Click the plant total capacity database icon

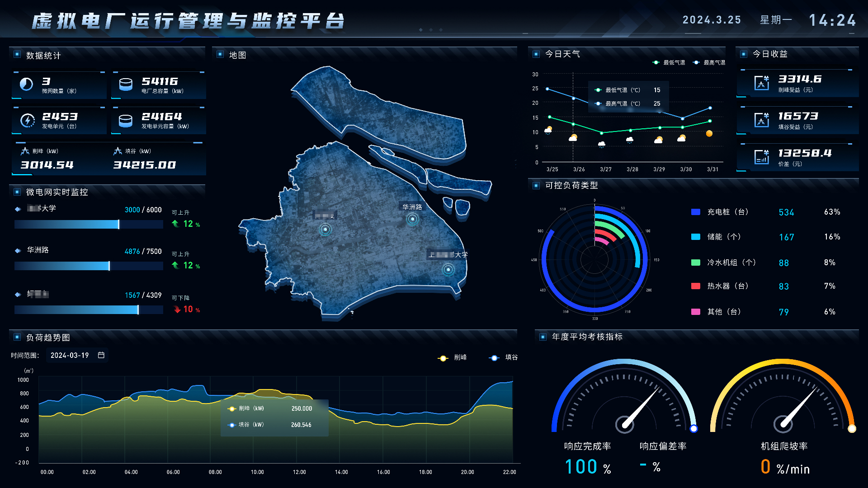(126, 84)
